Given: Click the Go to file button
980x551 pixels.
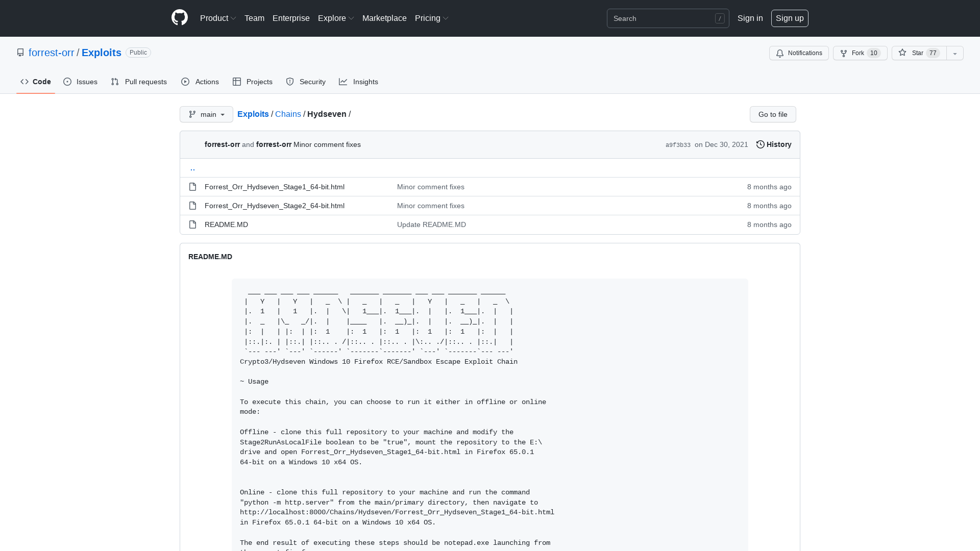Looking at the screenshot, I should (x=773, y=114).
